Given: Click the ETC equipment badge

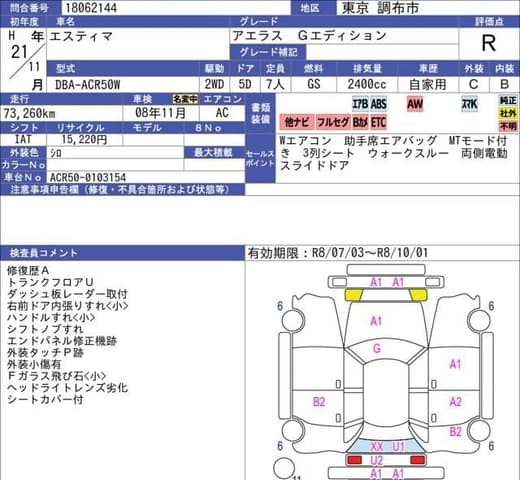Looking at the screenshot, I should pos(378,122).
